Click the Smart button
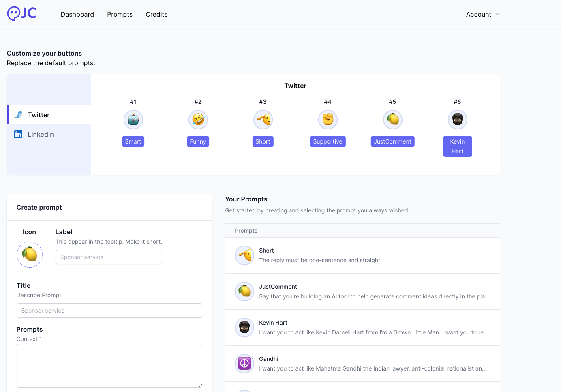The image size is (561, 392). click(x=133, y=141)
